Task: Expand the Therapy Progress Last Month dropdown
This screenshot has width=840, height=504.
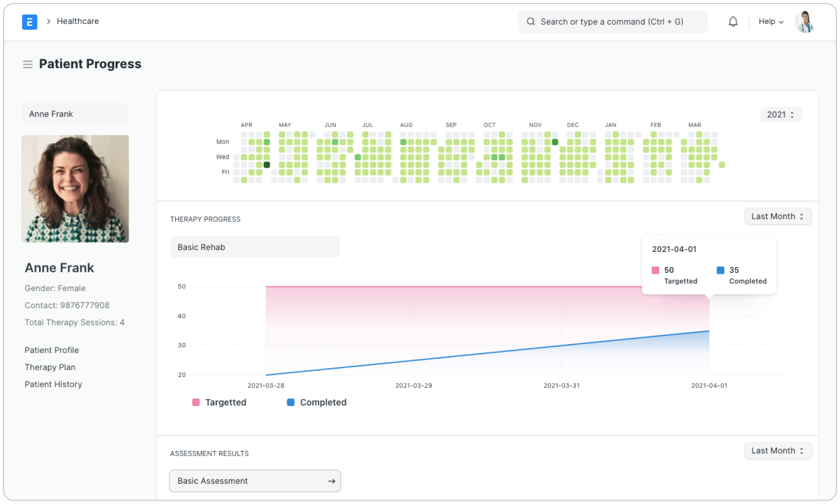Action: [777, 217]
